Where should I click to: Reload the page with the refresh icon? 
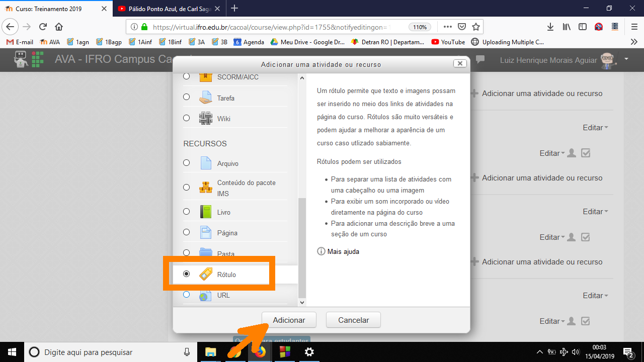[x=43, y=27]
